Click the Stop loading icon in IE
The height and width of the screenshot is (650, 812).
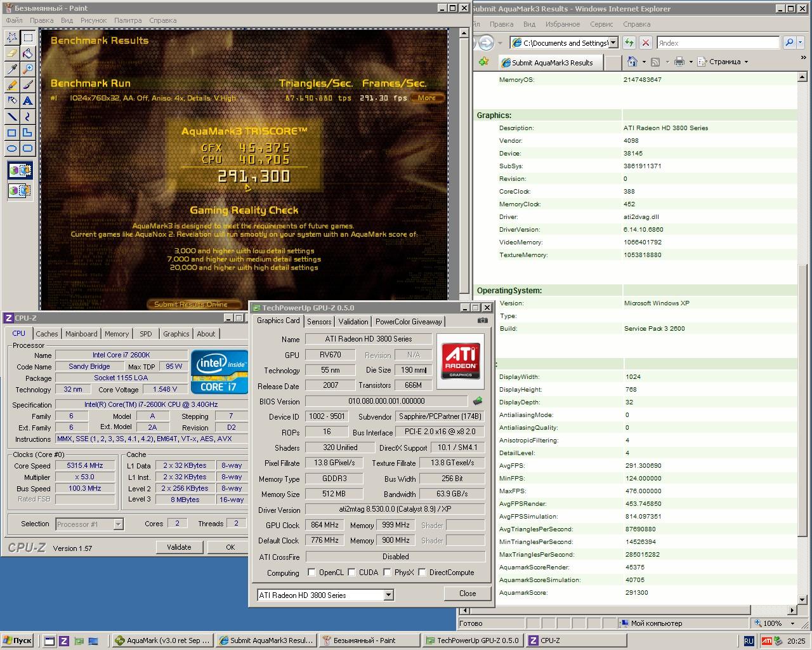pos(645,43)
